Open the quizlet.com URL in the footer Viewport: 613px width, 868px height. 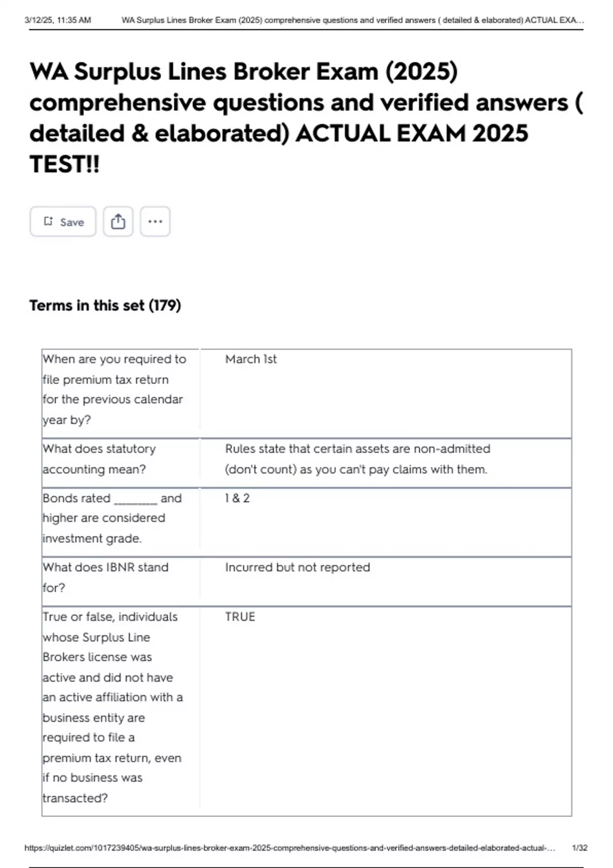tap(290, 848)
